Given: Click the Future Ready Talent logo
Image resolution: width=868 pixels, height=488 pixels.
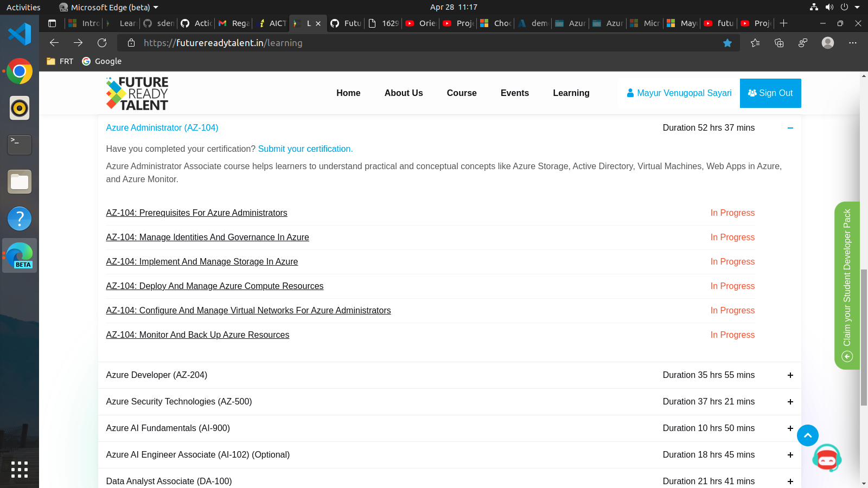Looking at the screenshot, I should click(137, 93).
